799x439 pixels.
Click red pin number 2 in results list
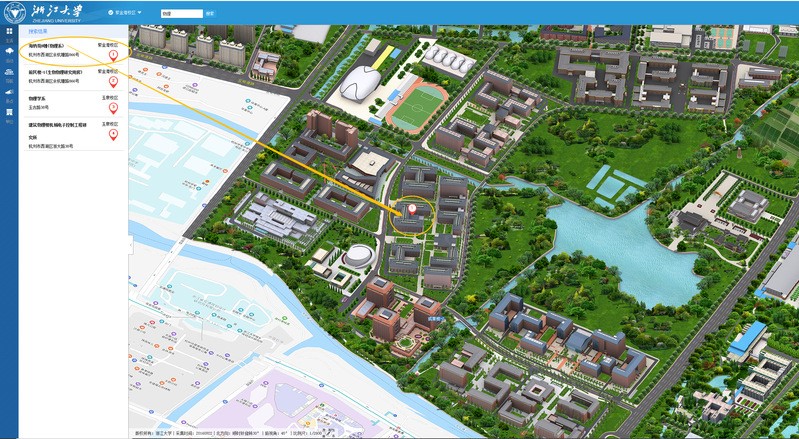pyautogui.click(x=113, y=83)
